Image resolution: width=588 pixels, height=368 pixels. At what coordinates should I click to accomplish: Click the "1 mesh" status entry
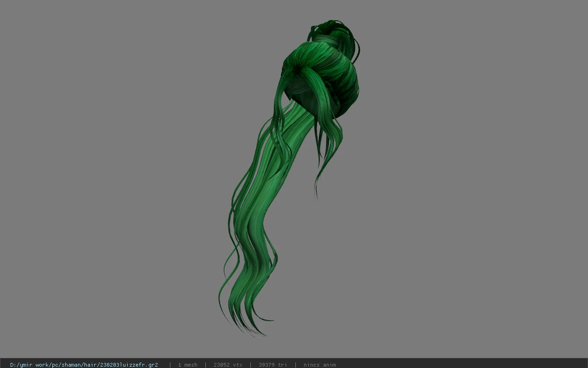188,365
